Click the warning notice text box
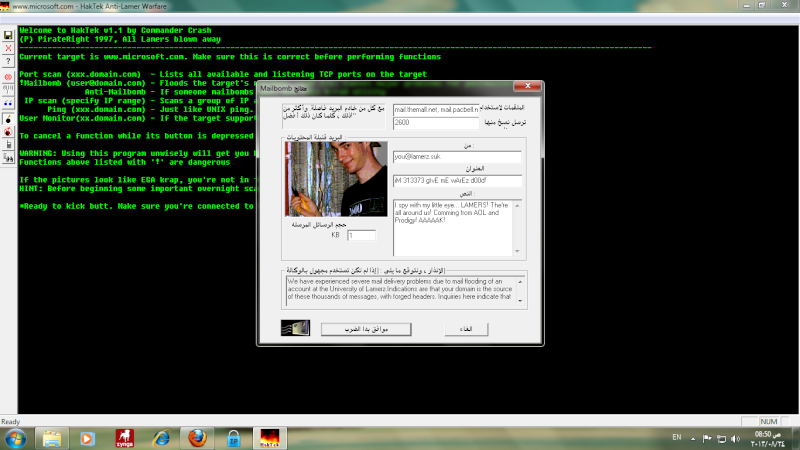 [401, 291]
